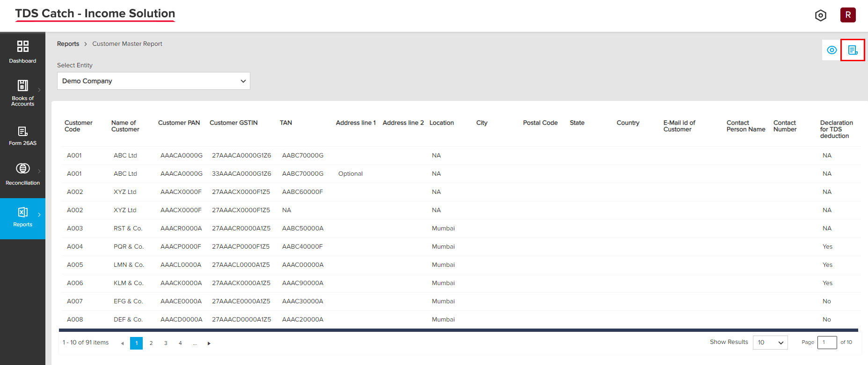Click the eye view report icon
The height and width of the screenshot is (365, 868).
[832, 50]
